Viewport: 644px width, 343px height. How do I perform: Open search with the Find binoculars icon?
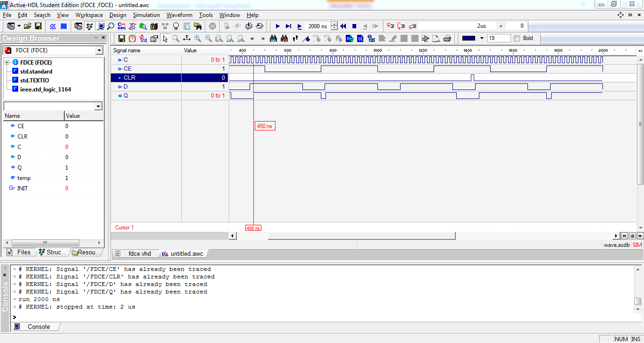273,39
